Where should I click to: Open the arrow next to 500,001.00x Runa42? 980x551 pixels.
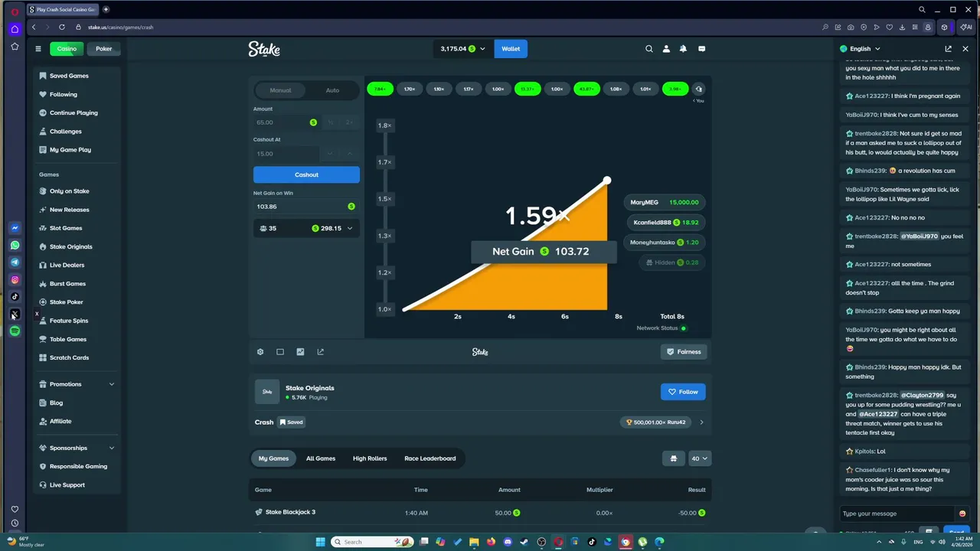(x=701, y=422)
